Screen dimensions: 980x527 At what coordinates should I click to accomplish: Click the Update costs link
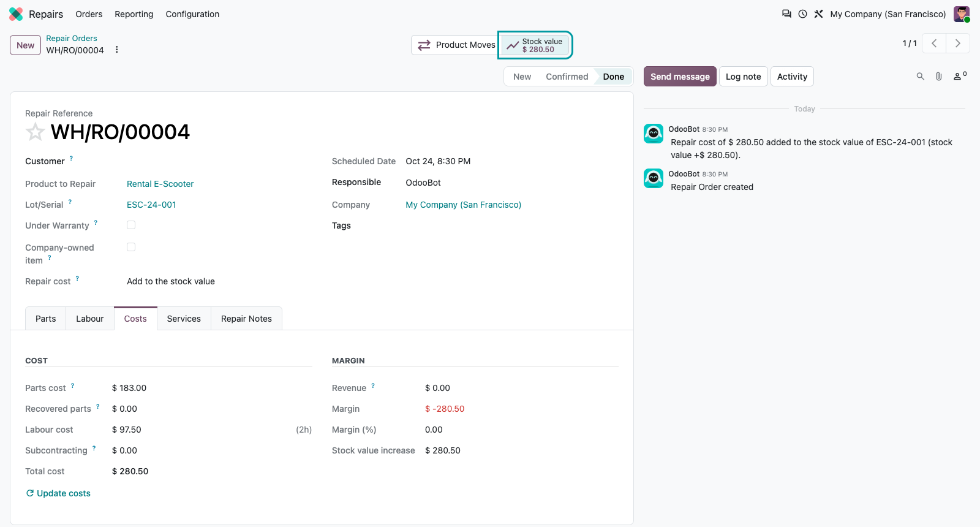(x=58, y=493)
